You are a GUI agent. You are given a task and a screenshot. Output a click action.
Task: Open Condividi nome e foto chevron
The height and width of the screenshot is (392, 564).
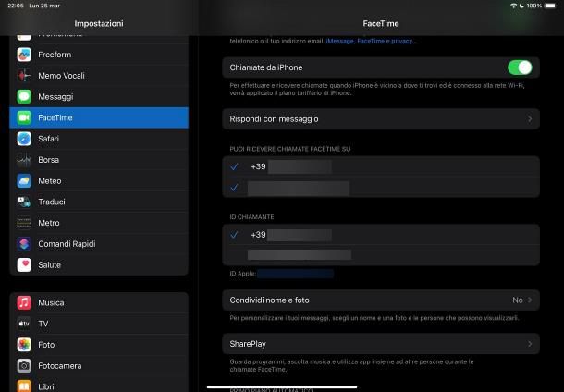pyautogui.click(x=530, y=300)
